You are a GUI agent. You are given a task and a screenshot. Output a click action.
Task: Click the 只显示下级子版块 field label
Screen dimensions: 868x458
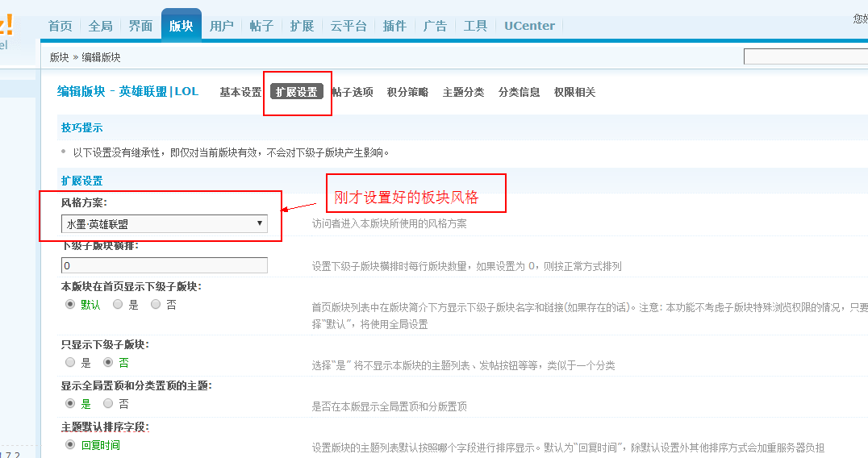click(105, 344)
